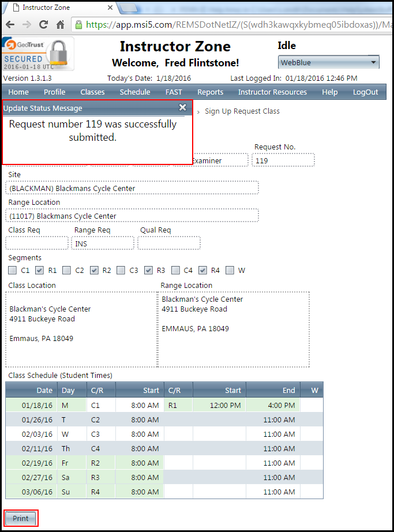This screenshot has width=394, height=532.
Task: Click the Range Req field with INS
Action: (103, 243)
